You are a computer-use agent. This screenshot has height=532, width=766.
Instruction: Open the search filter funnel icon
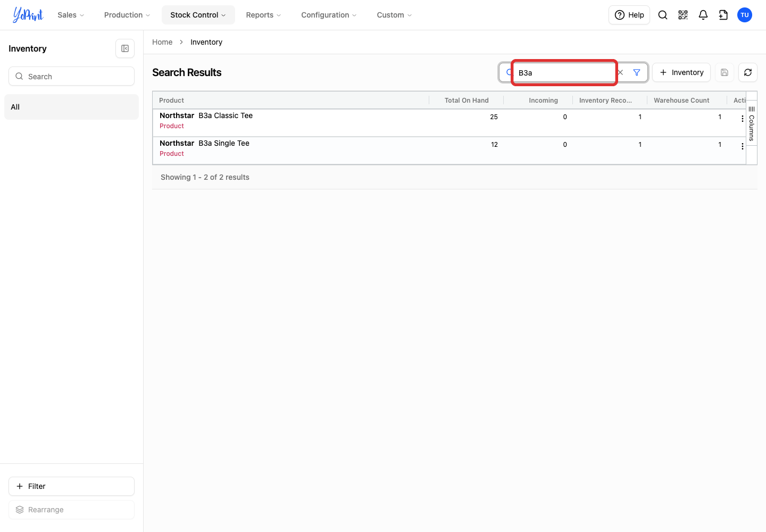[637, 72]
